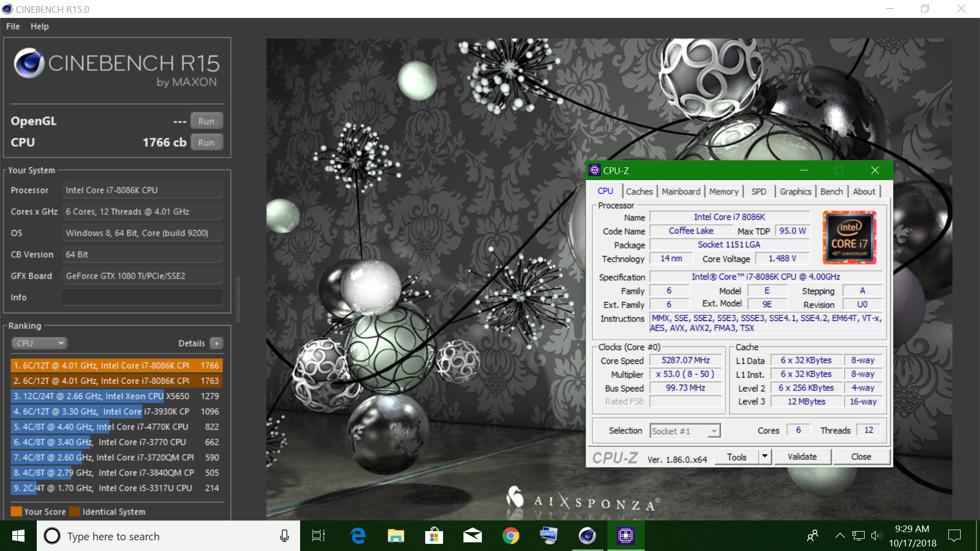Click the search microphone icon

tap(284, 536)
